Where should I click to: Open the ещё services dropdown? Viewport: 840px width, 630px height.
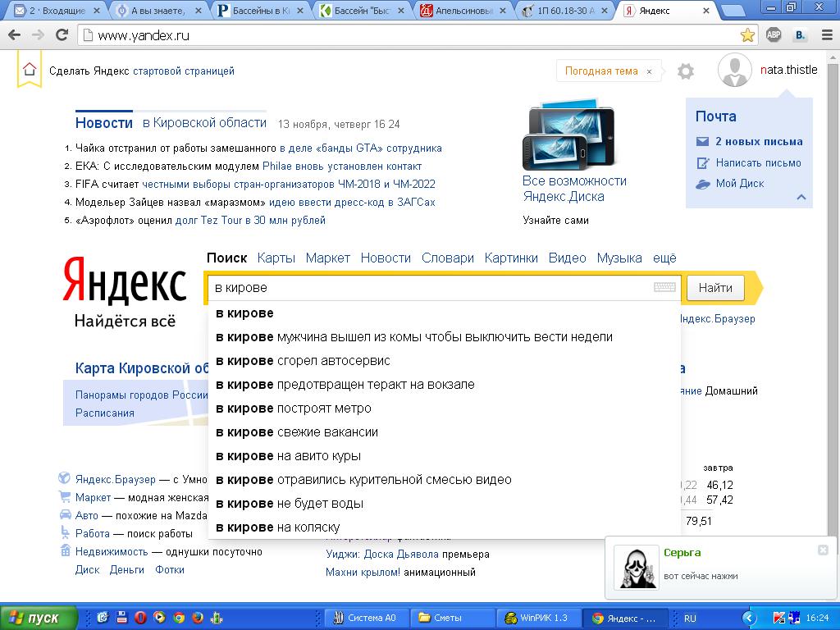click(x=664, y=258)
